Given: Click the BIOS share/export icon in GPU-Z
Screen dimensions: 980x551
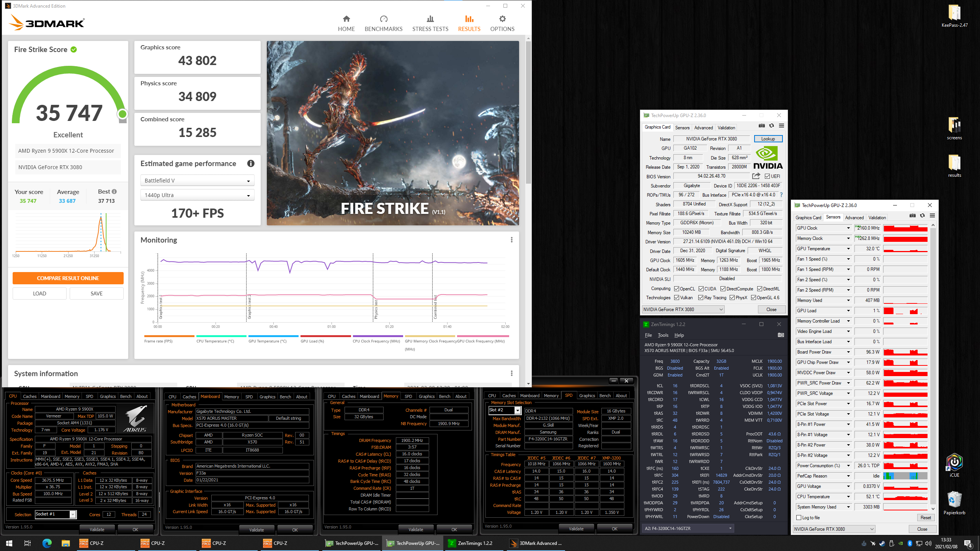Looking at the screenshot, I should 756,176.
